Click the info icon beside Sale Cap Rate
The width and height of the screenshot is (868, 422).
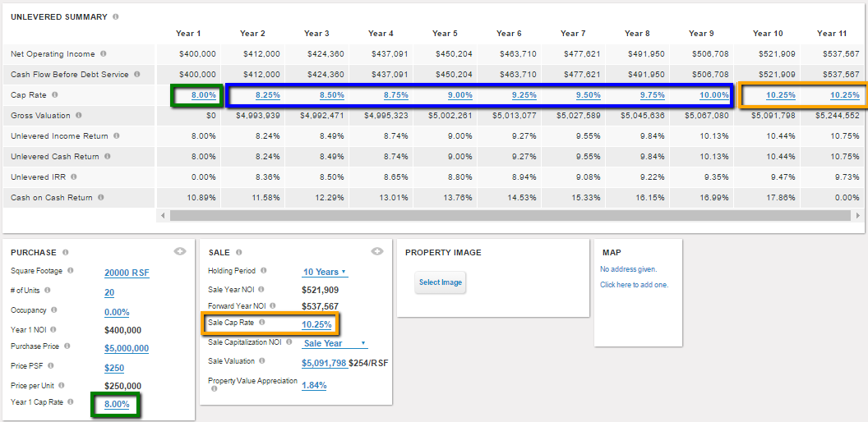pyautogui.click(x=262, y=323)
